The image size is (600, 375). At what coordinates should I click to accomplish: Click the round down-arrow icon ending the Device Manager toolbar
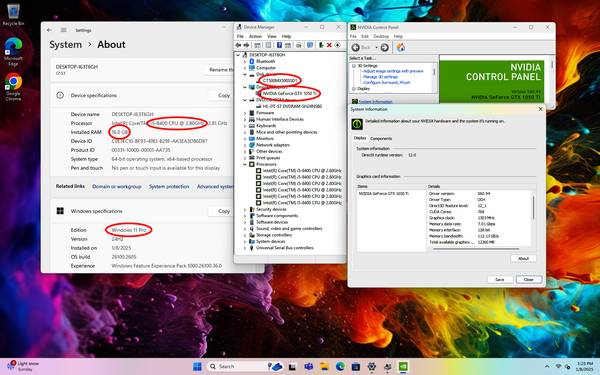click(x=337, y=45)
